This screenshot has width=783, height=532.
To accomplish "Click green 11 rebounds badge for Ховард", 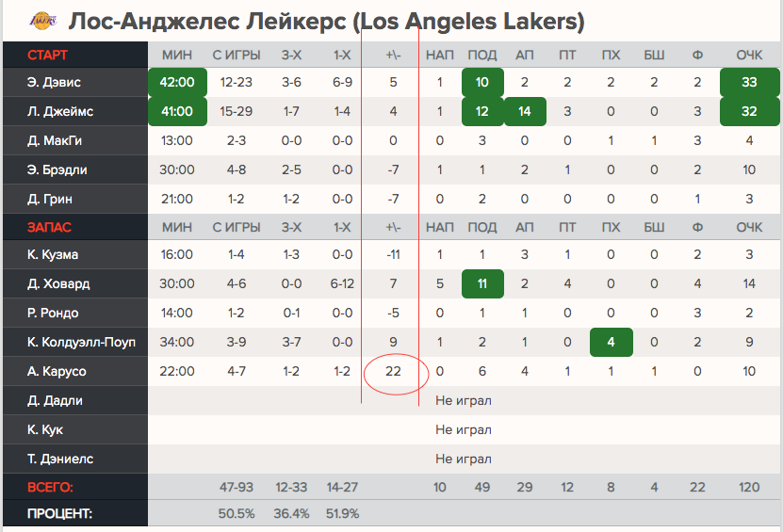I will (x=481, y=284).
